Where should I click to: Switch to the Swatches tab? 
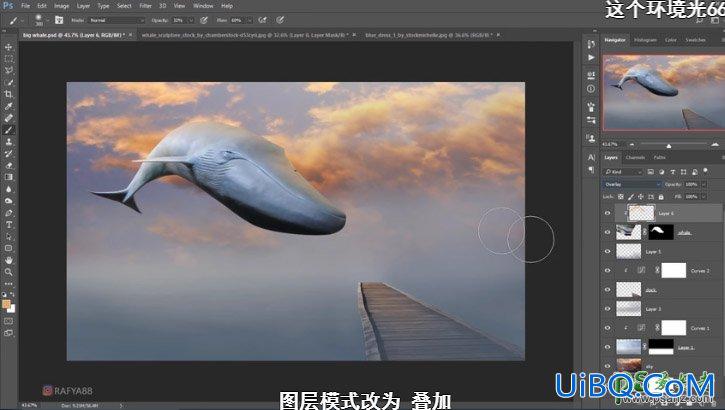(x=695, y=40)
